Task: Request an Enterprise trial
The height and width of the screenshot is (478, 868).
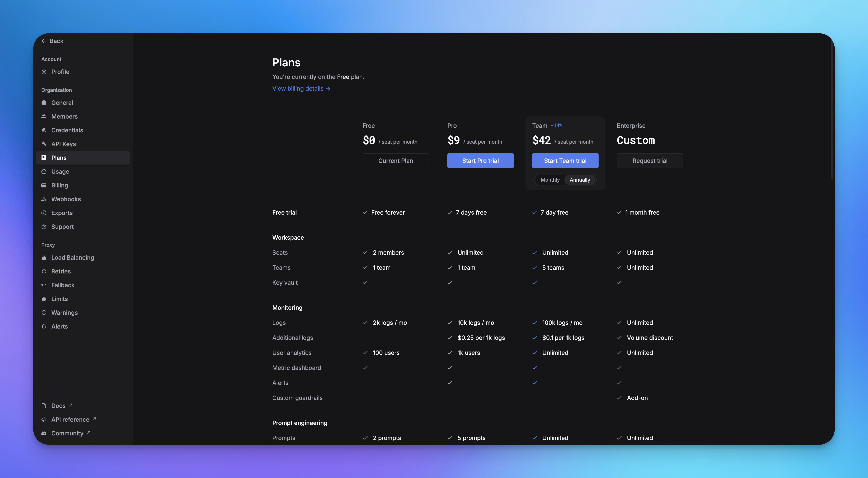Action: pos(650,161)
